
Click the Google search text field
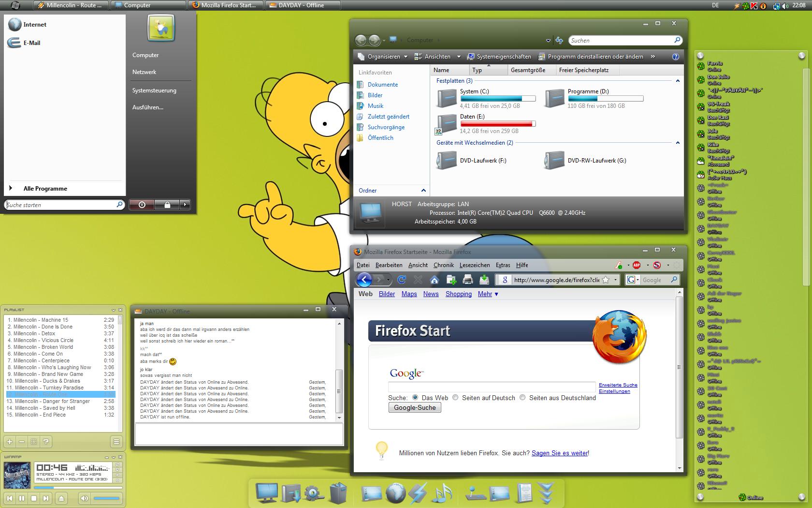pos(492,387)
